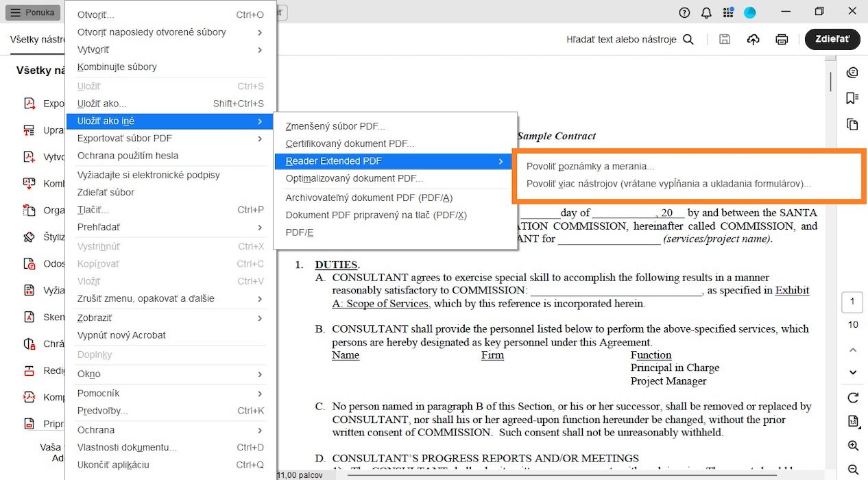This screenshot has width=868, height=480.
Task: Open the Ponuka hamburger menu
Action: 33,12
